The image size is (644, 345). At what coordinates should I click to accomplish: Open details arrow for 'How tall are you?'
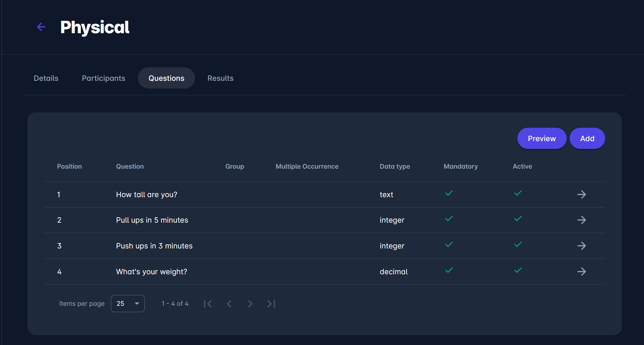pyautogui.click(x=581, y=194)
